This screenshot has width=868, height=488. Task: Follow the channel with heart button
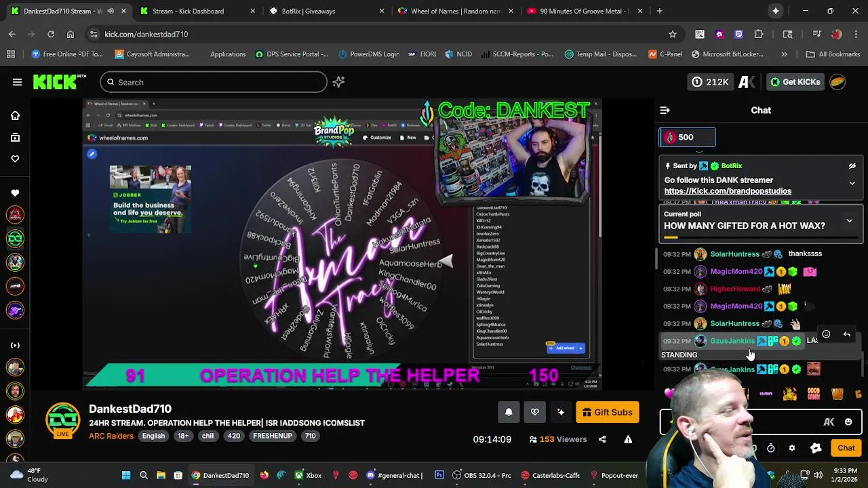[534, 412]
